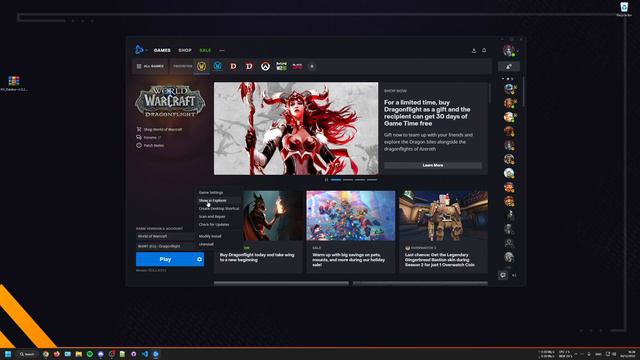Open the Forums link
Viewport: 640px width, 360px height.
(149, 138)
